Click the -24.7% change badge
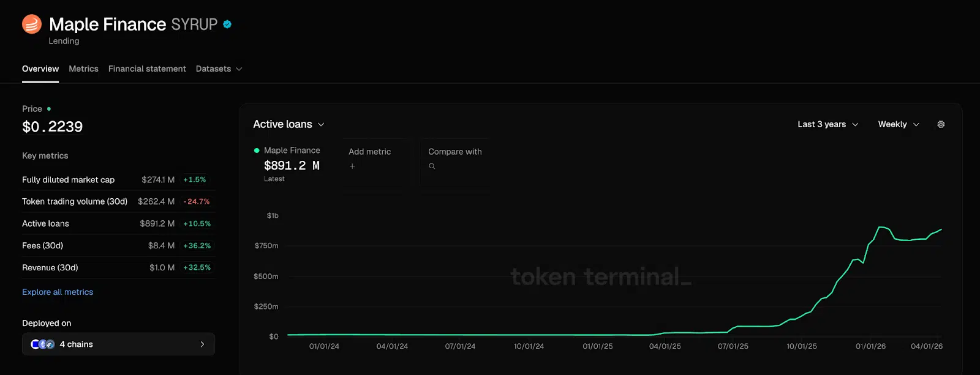This screenshot has height=375, width=980. [197, 202]
